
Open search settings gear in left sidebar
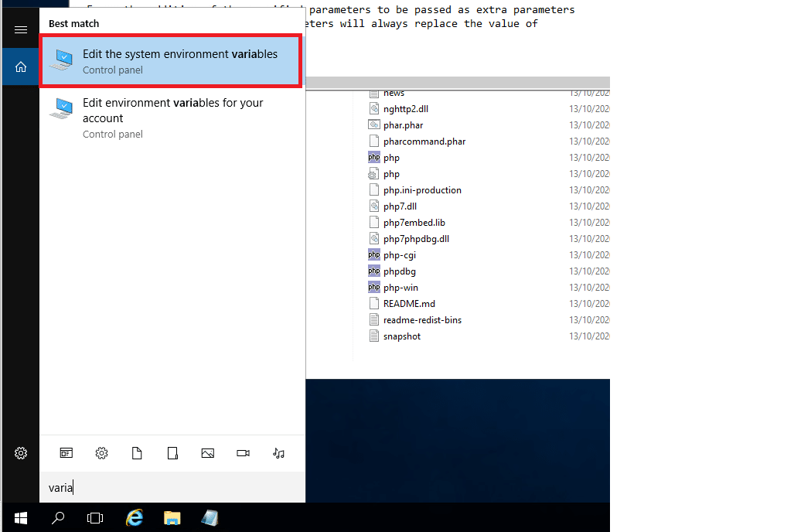point(21,453)
